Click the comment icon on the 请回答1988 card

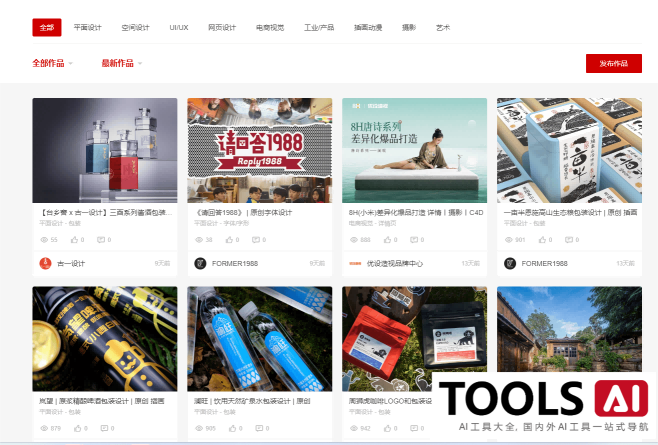click(254, 240)
